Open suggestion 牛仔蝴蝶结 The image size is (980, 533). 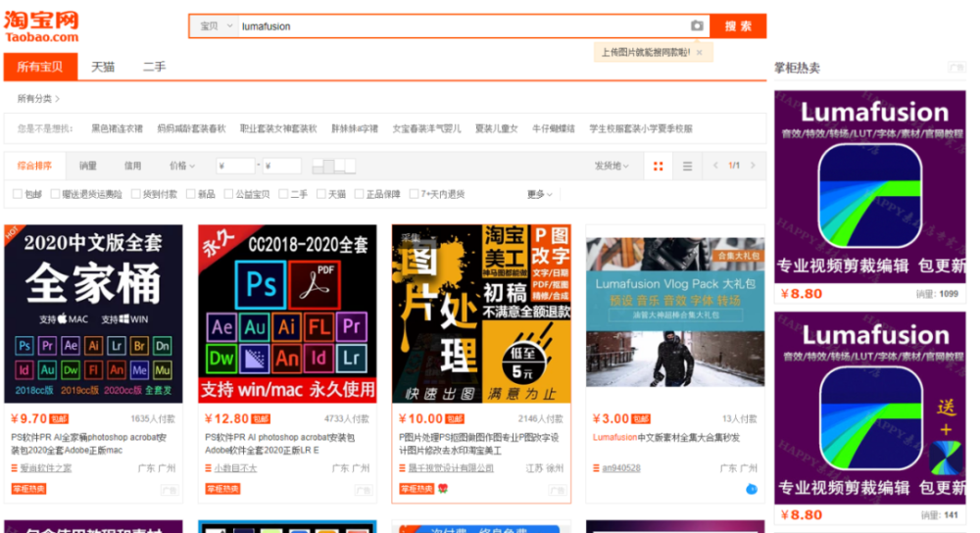tap(553, 128)
